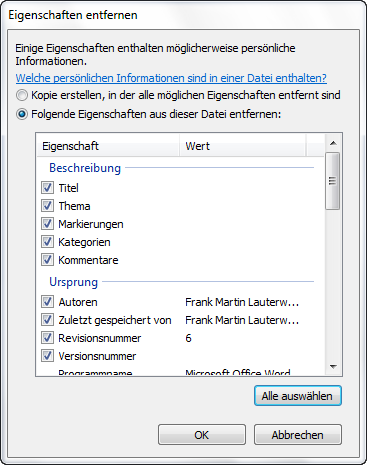Click the Autoren value 'Frank Martin Lauterw...'
This screenshot has width=367, height=465.
click(242, 302)
